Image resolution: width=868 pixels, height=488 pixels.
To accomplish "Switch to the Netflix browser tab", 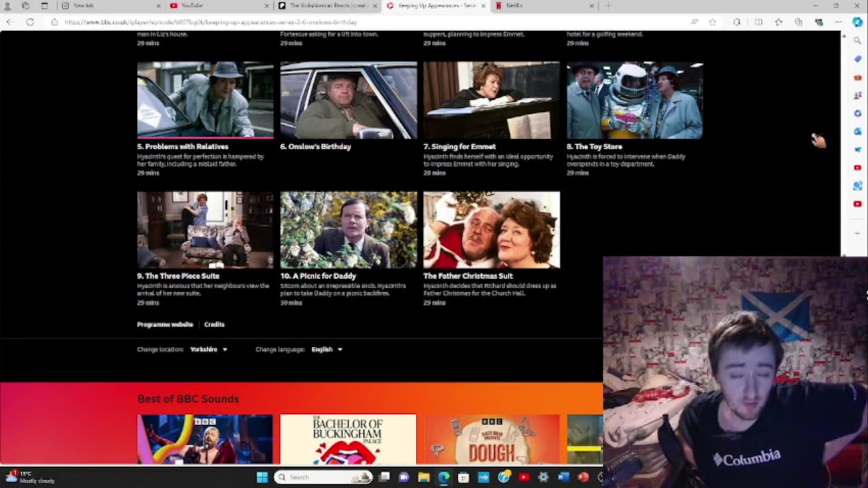I will (x=545, y=5).
